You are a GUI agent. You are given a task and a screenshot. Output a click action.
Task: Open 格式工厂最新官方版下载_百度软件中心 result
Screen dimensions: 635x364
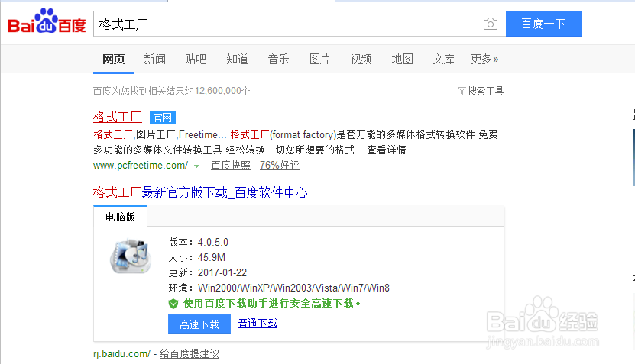(x=200, y=192)
